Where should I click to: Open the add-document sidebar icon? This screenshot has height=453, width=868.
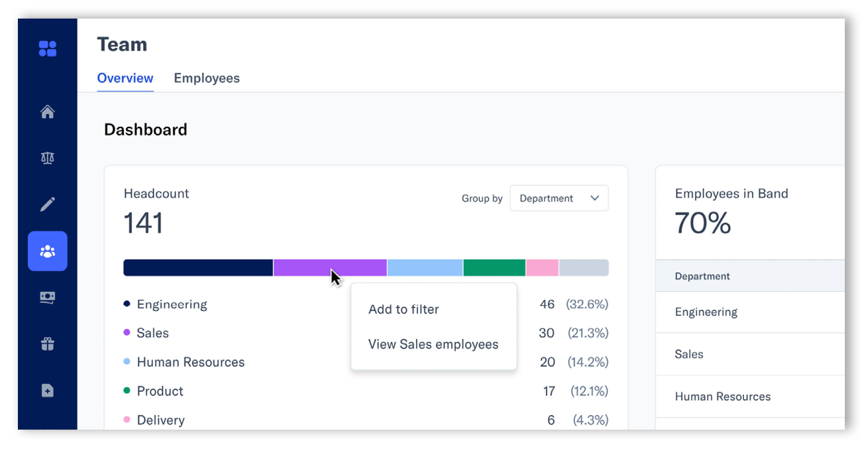point(47,390)
